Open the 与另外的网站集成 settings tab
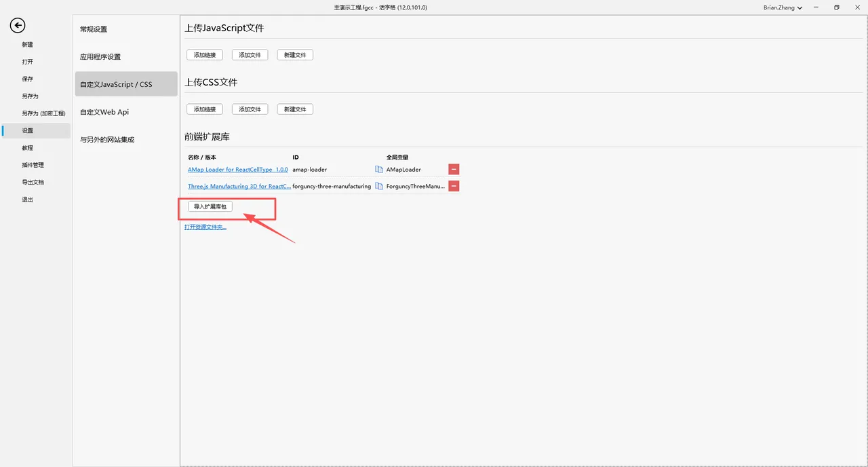 (126, 139)
